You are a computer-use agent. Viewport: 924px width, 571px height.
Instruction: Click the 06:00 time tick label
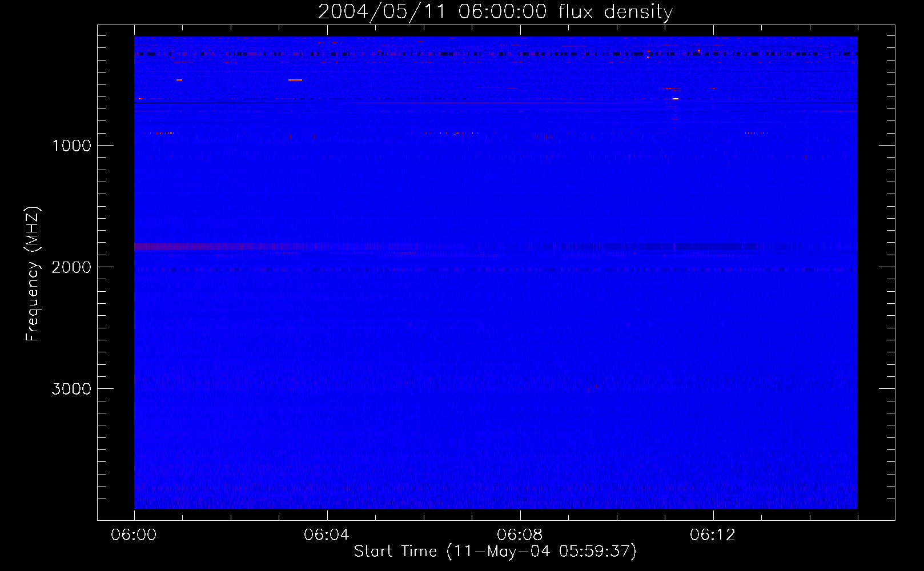[x=134, y=534]
